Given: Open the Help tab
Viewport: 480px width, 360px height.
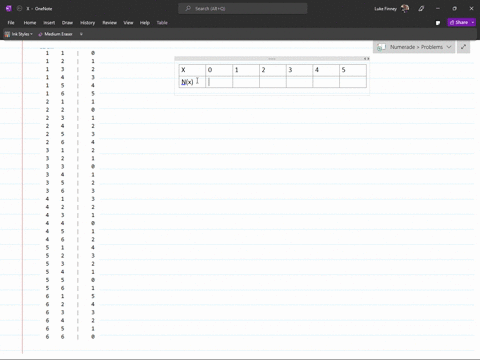Looking at the screenshot, I should pos(145,23).
